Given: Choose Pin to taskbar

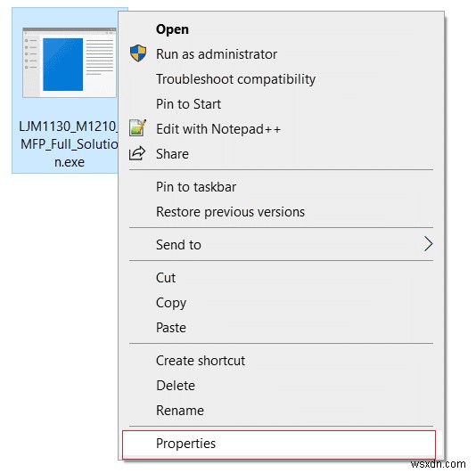Looking at the screenshot, I should [x=196, y=187].
